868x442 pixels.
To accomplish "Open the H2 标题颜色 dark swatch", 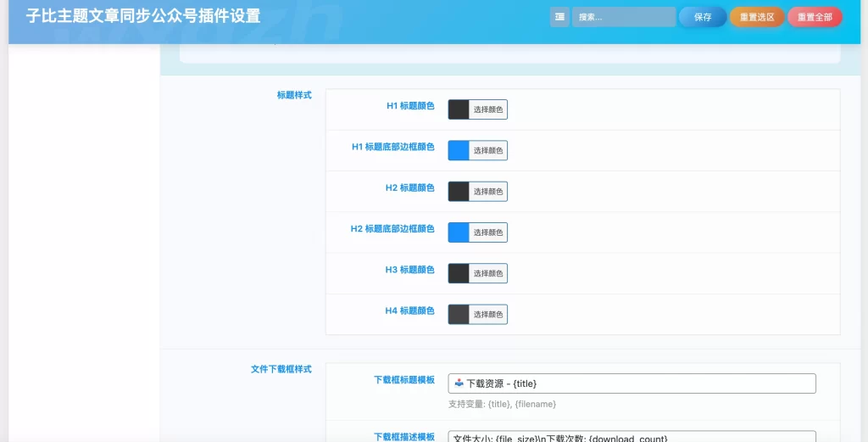I will coord(459,191).
